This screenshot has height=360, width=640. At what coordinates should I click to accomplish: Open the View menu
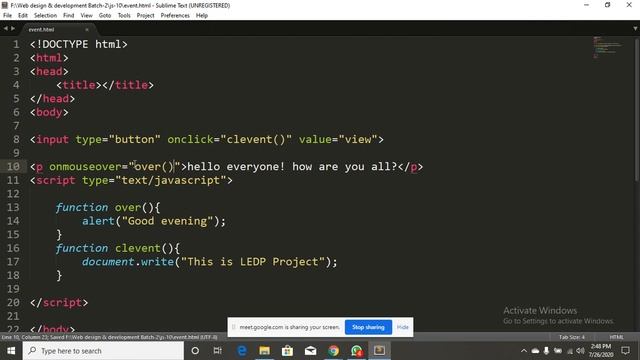click(87, 16)
